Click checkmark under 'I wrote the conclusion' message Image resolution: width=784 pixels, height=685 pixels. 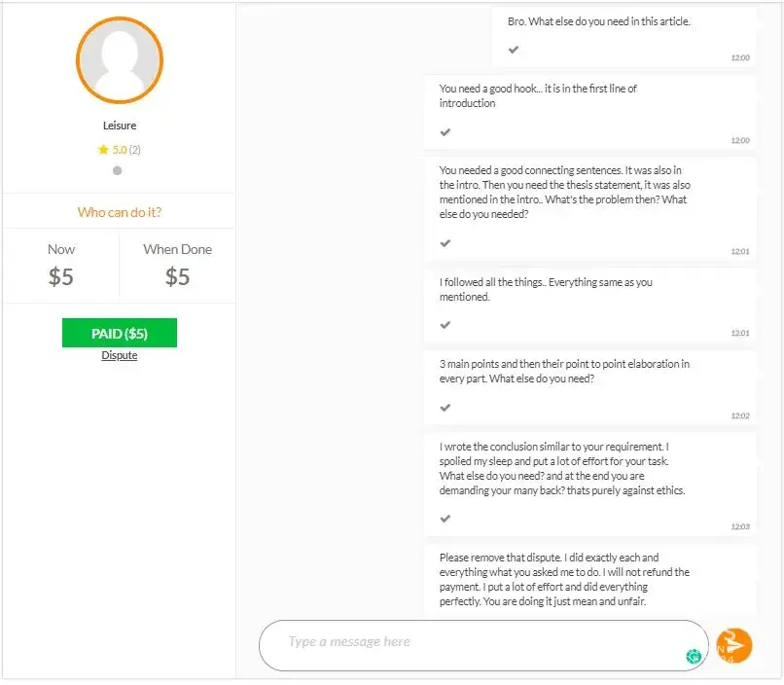[x=445, y=519]
